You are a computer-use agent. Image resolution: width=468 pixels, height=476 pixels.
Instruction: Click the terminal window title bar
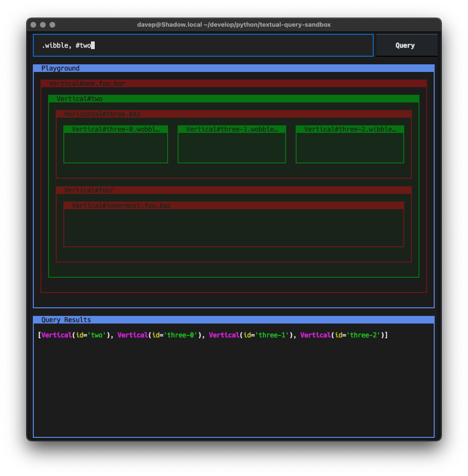click(x=234, y=24)
